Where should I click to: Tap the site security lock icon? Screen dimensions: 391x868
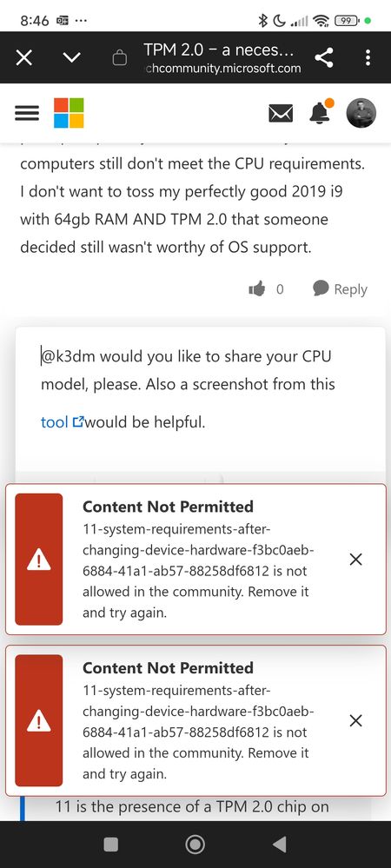click(120, 58)
